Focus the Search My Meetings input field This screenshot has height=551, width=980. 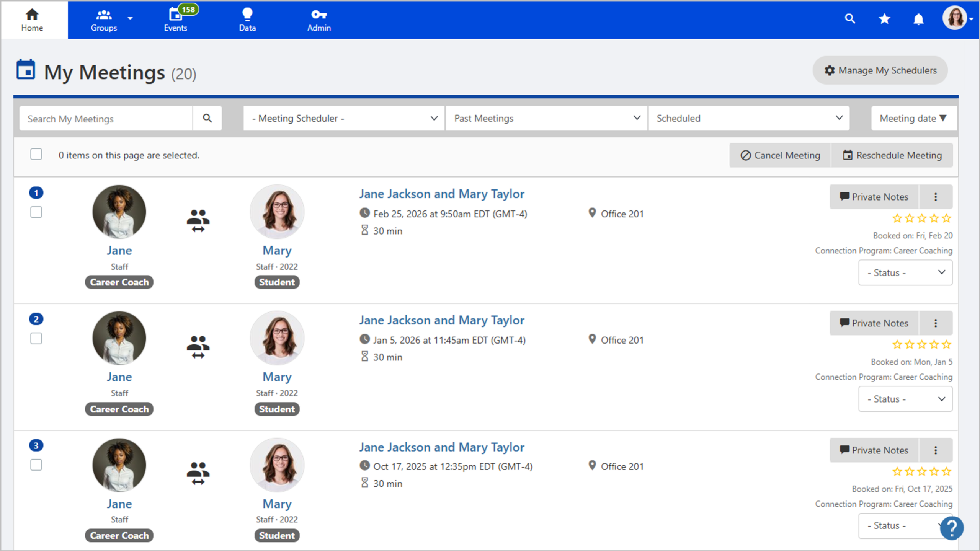pos(106,118)
